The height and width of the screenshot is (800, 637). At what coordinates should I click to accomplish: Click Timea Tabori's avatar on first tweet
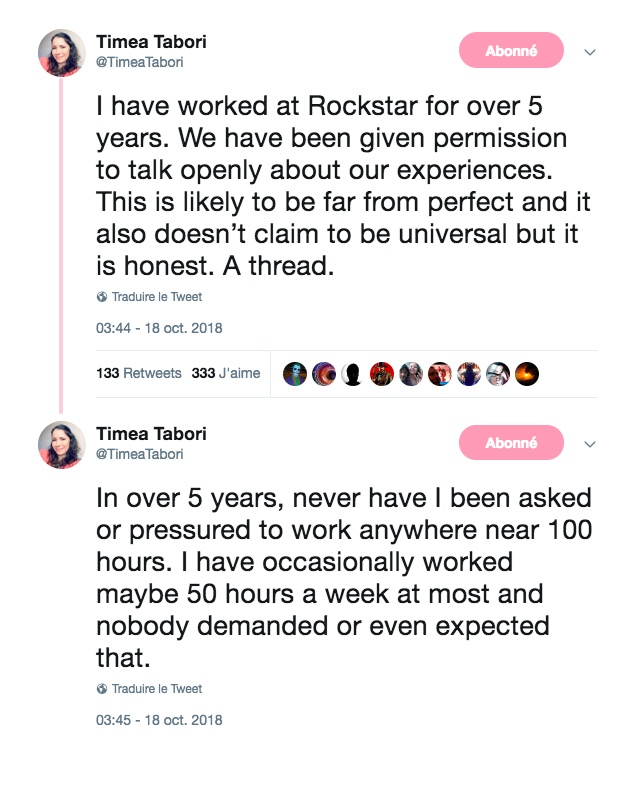click(x=61, y=53)
